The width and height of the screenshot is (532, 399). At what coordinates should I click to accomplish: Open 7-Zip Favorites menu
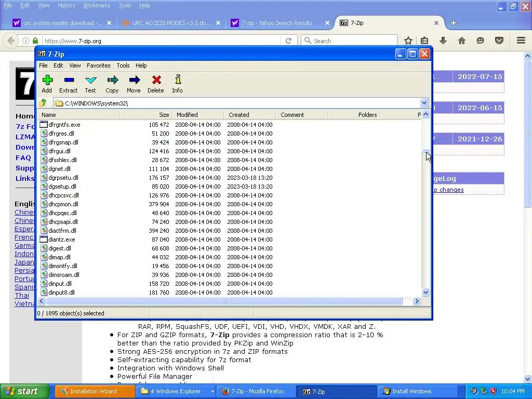(x=98, y=65)
